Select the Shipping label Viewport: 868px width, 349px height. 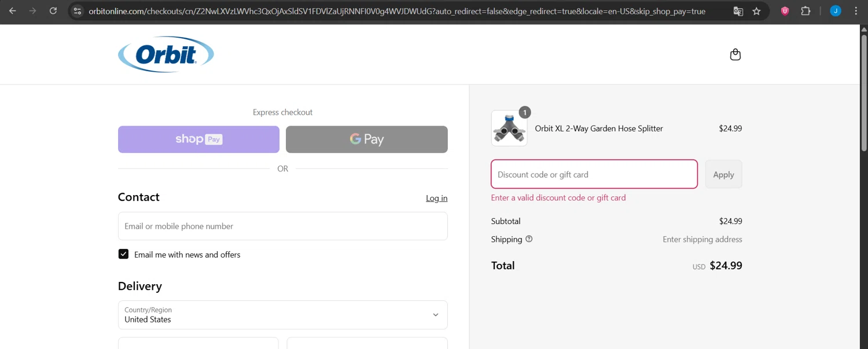[506, 239]
